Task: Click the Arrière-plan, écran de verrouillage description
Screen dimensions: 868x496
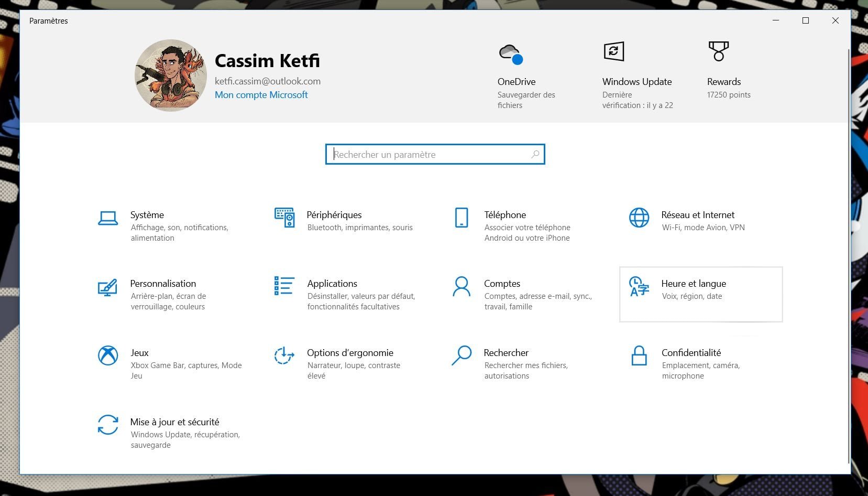Action: (x=168, y=301)
